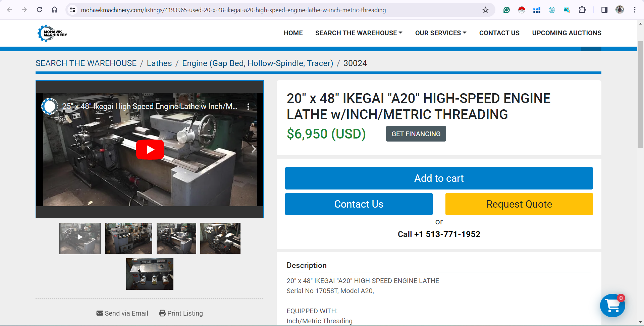Click the YouTube channel avatar in video
This screenshot has width=644, height=326.
[x=50, y=106]
